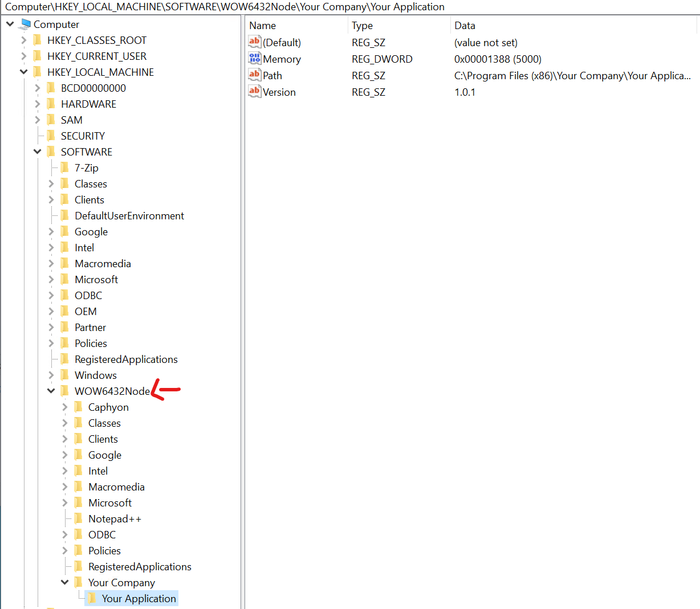Expand the HKEY_CURRENT_USER hive
Viewport: 700px width, 609px height.
[x=23, y=56]
